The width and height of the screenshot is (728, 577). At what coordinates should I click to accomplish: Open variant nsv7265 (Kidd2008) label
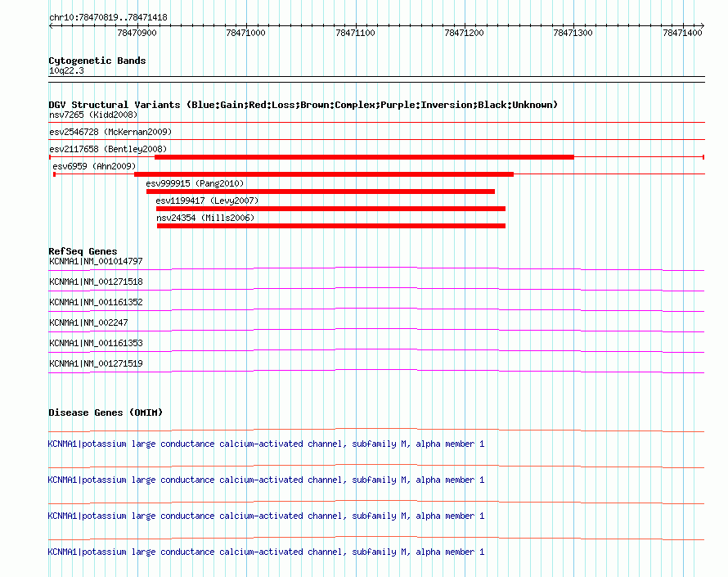click(x=93, y=115)
